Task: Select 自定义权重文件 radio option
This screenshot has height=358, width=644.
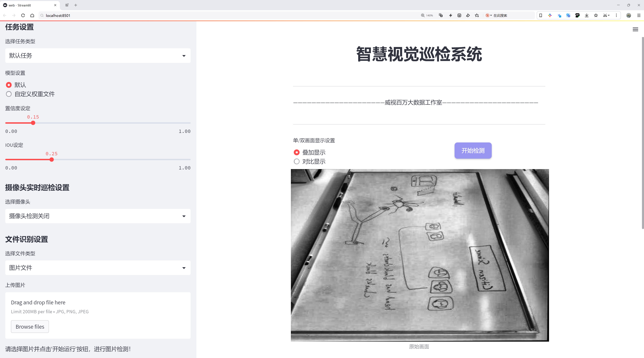Action: click(9, 94)
